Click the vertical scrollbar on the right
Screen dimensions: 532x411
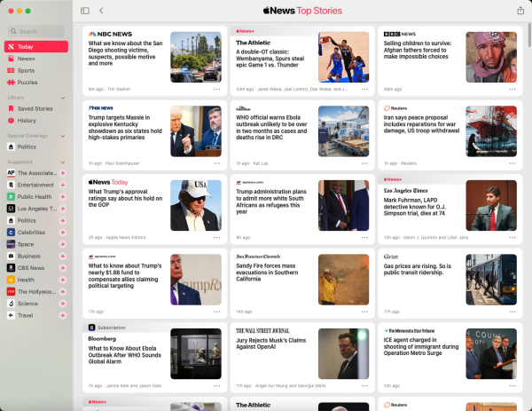point(529,35)
